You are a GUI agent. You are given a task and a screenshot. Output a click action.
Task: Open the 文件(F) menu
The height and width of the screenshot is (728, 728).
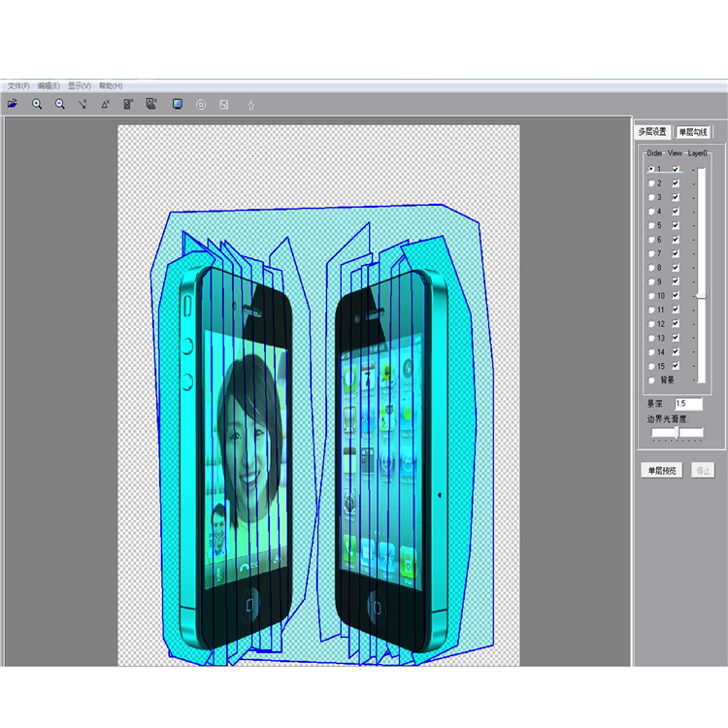tap(18, 86)
